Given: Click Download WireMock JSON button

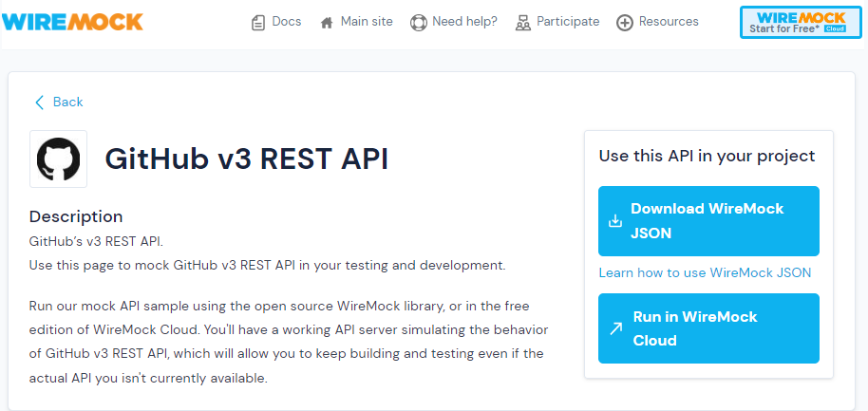Looking at the screenshot, I should 708,221.
